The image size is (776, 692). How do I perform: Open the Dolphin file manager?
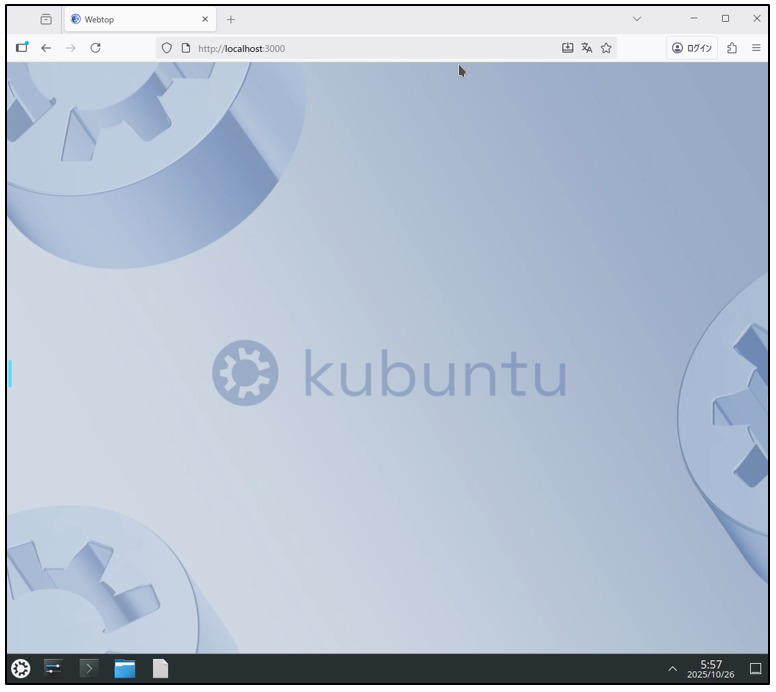125,669
